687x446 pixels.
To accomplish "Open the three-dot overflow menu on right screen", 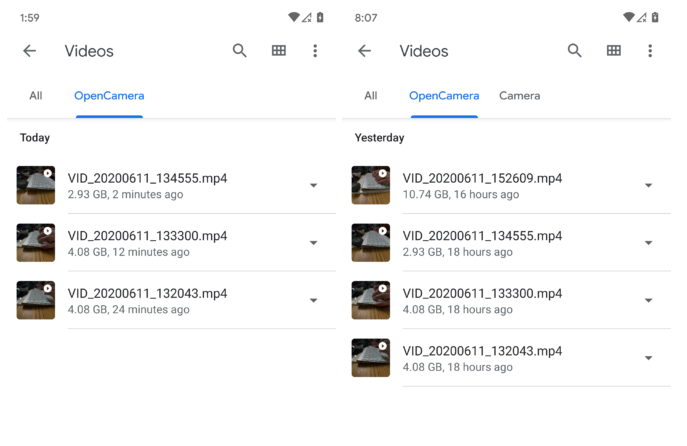I will tap(650, 51).
